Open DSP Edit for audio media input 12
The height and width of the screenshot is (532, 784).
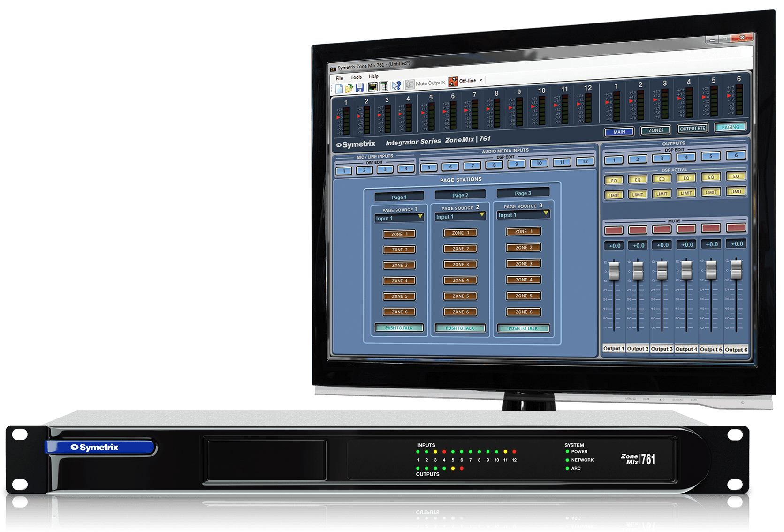tap(585, 161)
